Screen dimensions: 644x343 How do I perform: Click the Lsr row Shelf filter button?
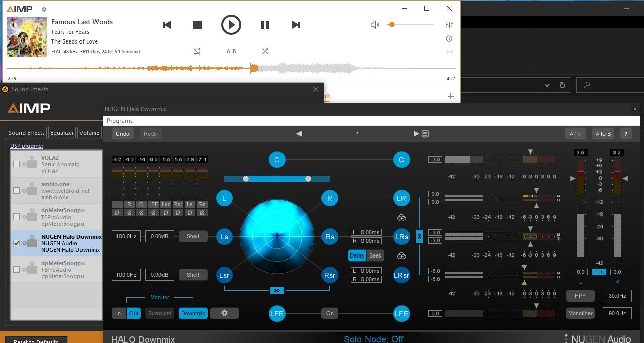click(x=193, y=275)
